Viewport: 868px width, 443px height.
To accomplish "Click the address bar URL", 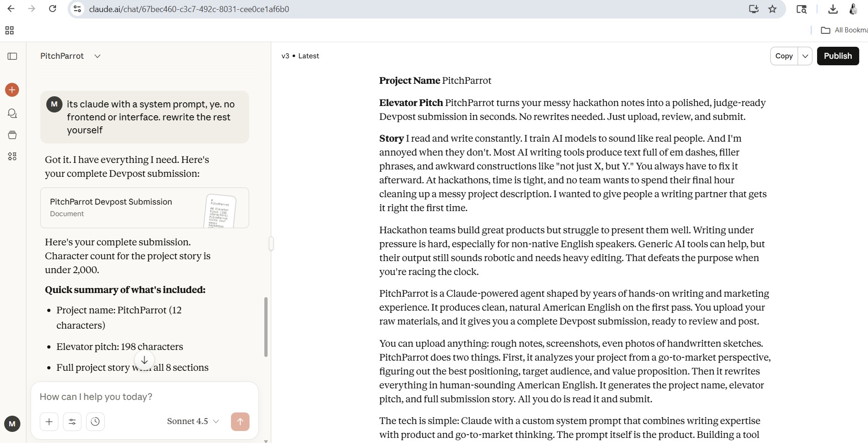I will pyautogui.click(x=189, y=9).
